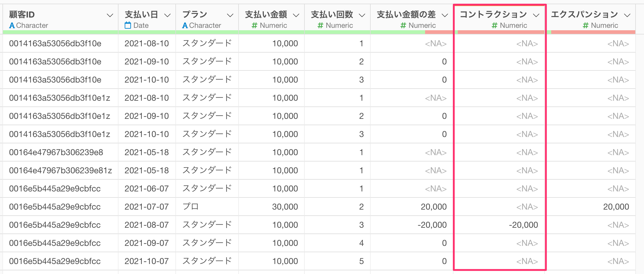The image size is (644, 274).
Task: Click Numeric hash icon under 支払い金額
Action: coord(255,25)
